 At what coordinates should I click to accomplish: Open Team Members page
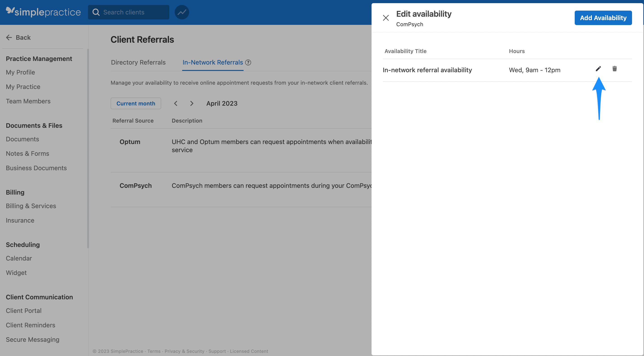point(28,101)
